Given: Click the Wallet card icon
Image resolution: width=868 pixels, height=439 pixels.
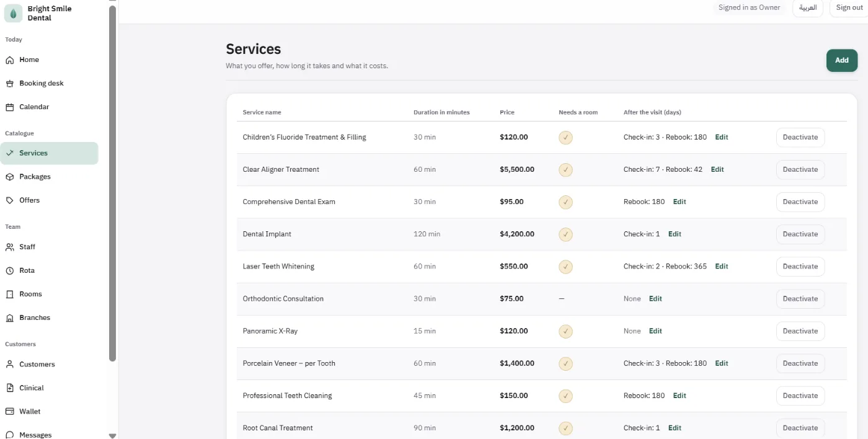Looking at the screenshot, I should point(9,411).
